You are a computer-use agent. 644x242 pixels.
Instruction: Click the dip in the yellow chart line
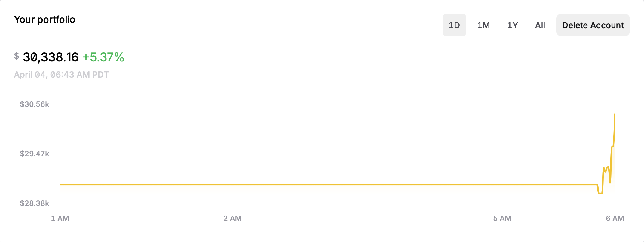click(x=600, y=193)
